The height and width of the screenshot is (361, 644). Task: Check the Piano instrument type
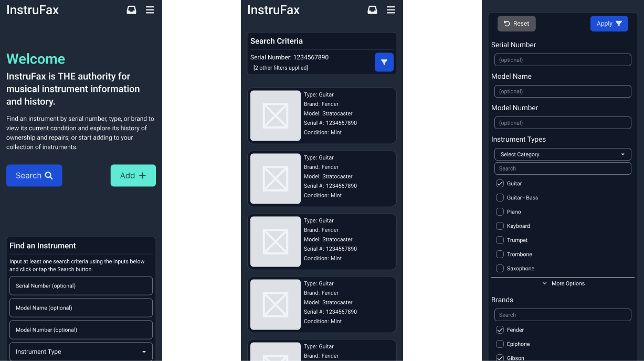[x=500, y=211]
